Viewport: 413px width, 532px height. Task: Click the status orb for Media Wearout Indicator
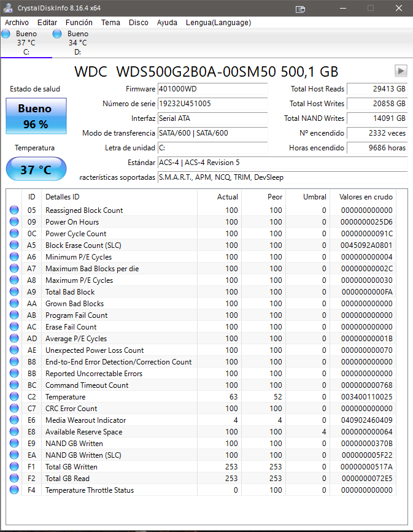click(14, 420)
